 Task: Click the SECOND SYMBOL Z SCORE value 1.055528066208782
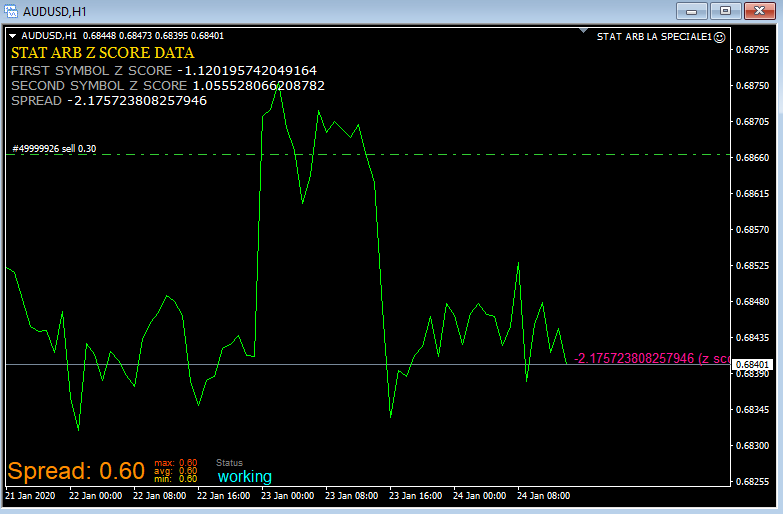[x=259, y=85]
